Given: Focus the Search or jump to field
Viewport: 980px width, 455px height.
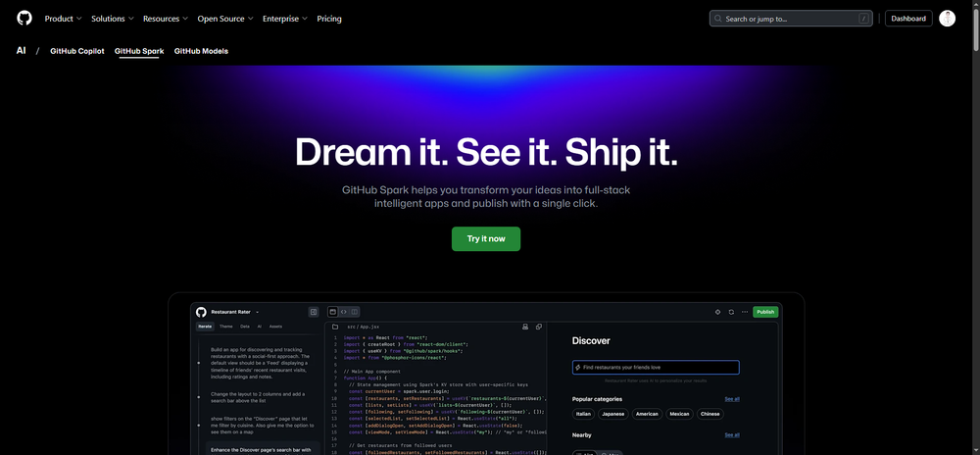Looking at the screenshot, I should [791, 19].
